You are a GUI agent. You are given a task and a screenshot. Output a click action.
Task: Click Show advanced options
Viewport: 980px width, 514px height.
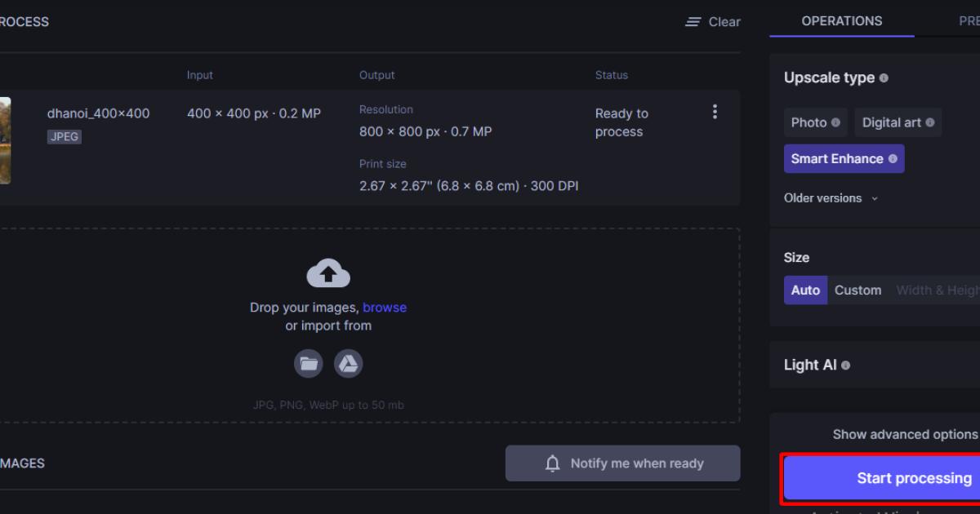click(x=904, y=434)
